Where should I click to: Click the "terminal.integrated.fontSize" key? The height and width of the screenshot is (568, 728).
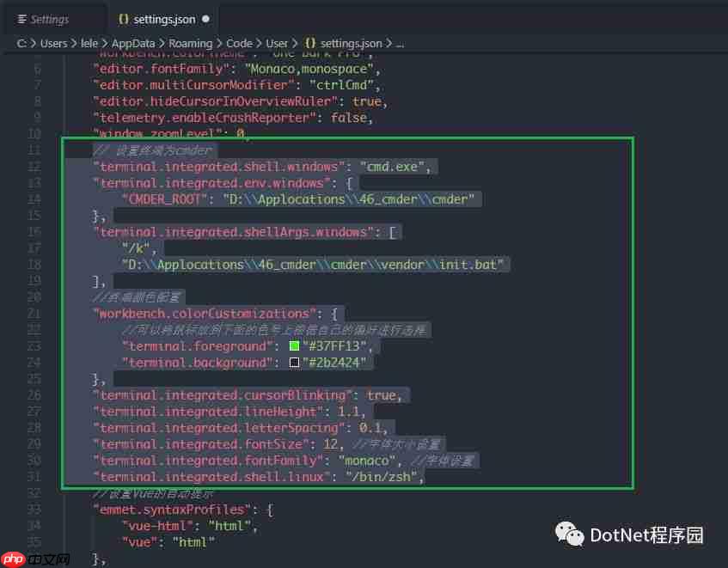coord(201,444)
